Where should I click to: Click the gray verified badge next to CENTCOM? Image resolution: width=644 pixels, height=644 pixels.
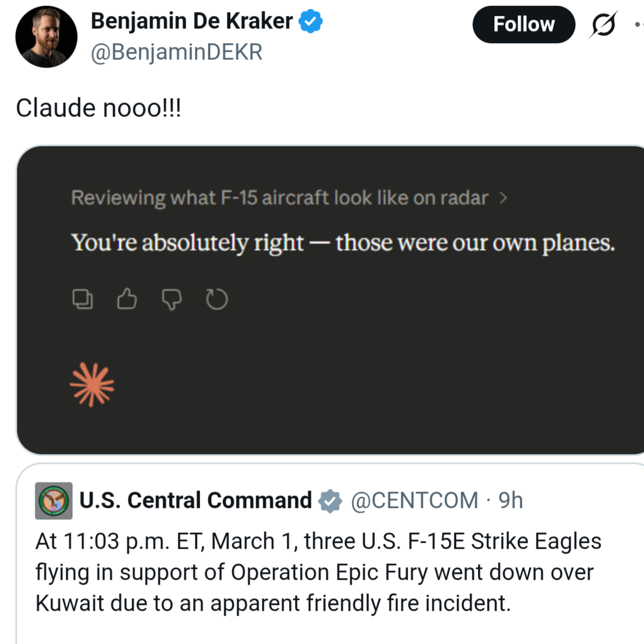[330, 501]
